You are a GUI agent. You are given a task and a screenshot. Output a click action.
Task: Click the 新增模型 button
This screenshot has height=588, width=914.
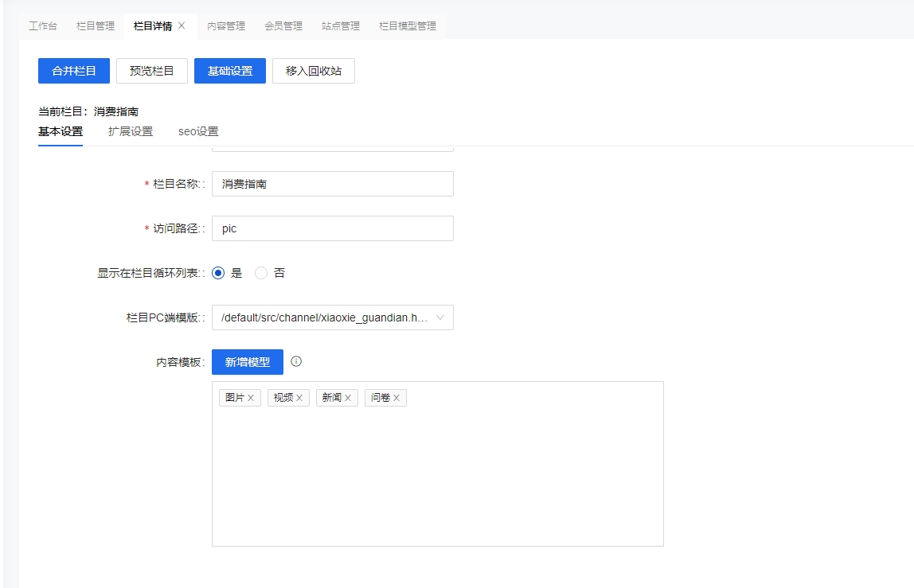point(247,362)
